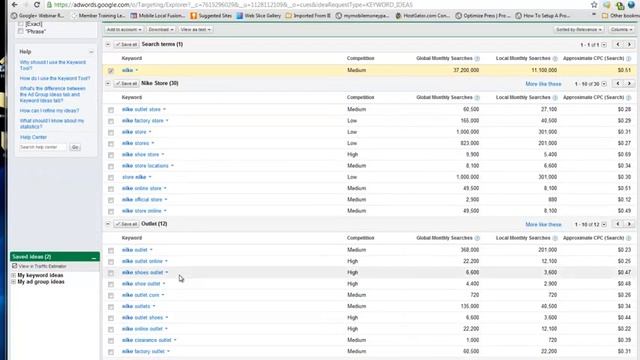640x360 pixels.
Task: Click the Go button for help search
Action: pos(75,147)
